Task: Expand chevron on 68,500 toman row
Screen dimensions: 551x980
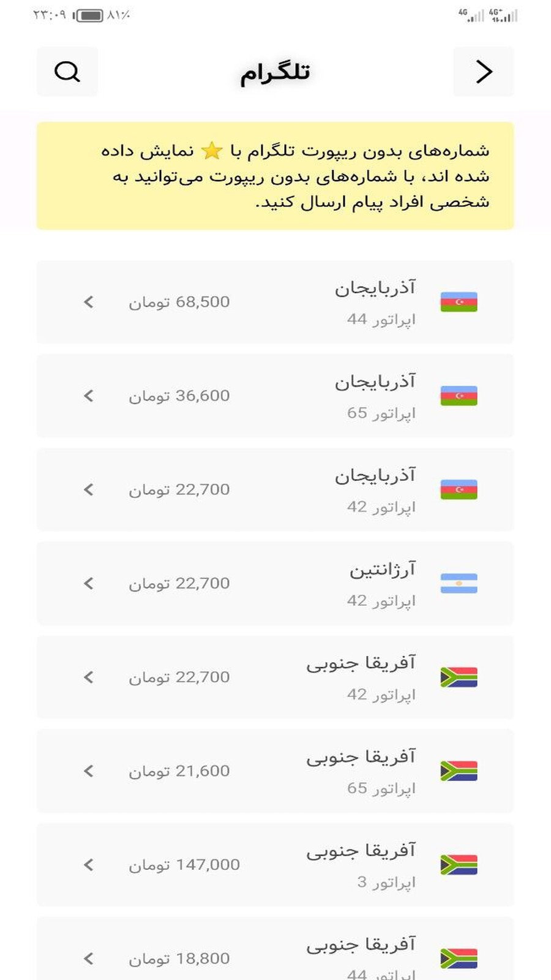Action: tap(89, 302)
